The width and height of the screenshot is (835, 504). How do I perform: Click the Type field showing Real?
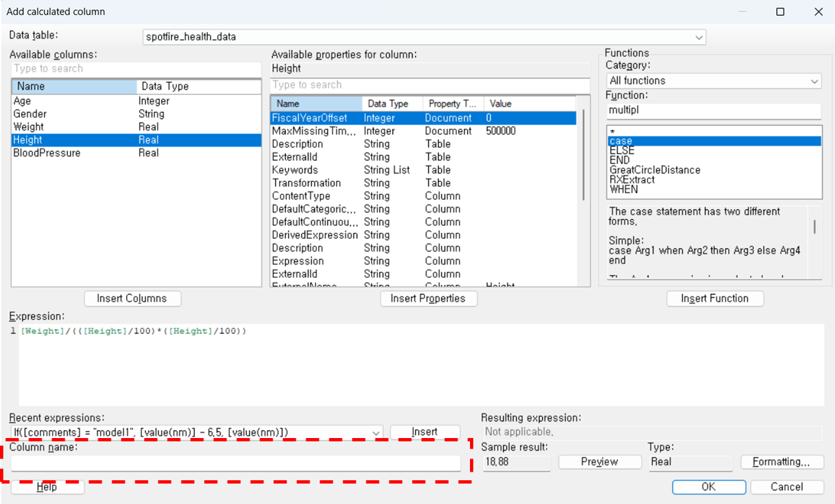(690, 462)
